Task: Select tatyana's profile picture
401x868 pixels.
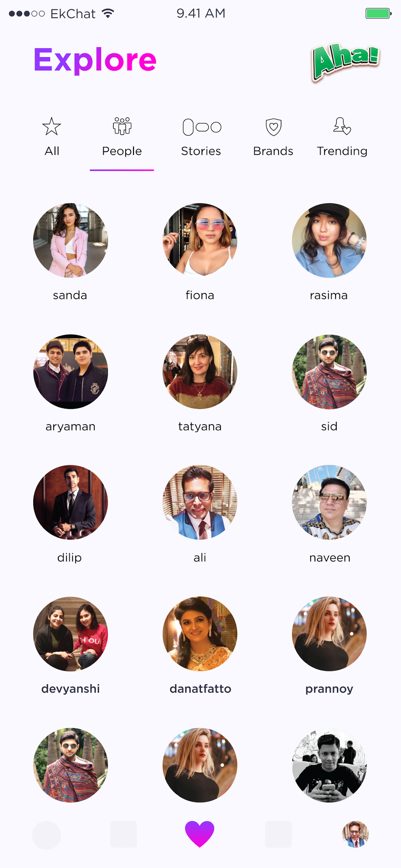Action: tap(200, 371)
